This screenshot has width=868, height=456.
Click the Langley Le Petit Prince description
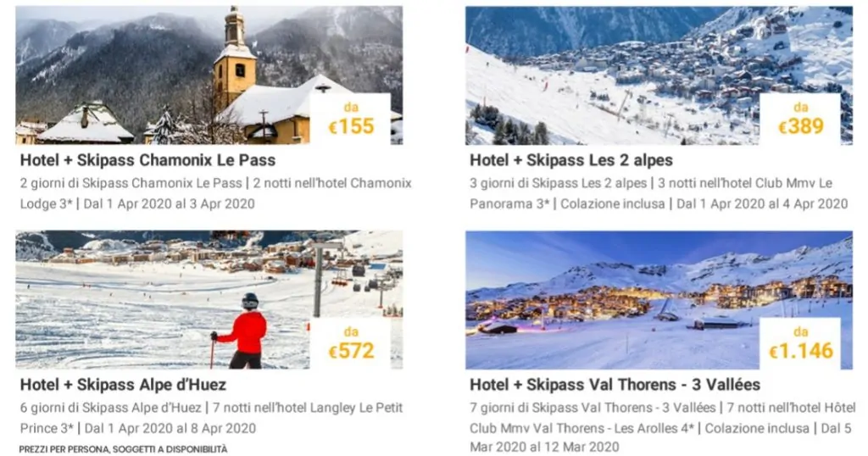(211, 418)
